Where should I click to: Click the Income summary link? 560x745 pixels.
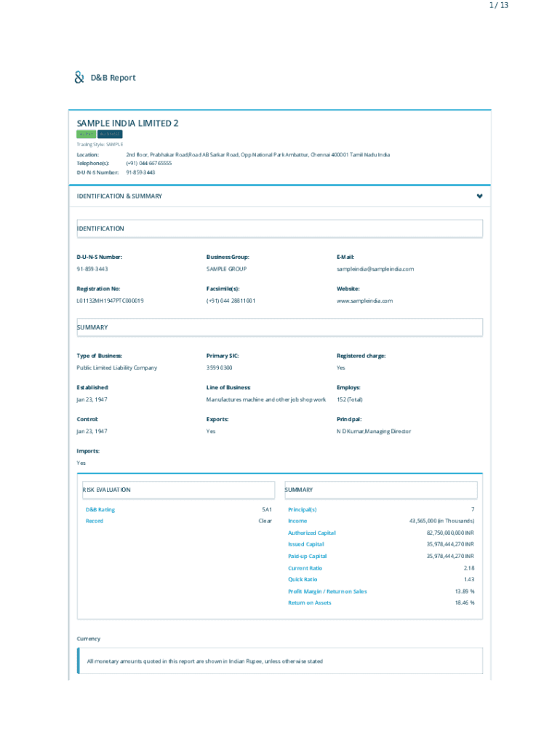click(297, 521)
